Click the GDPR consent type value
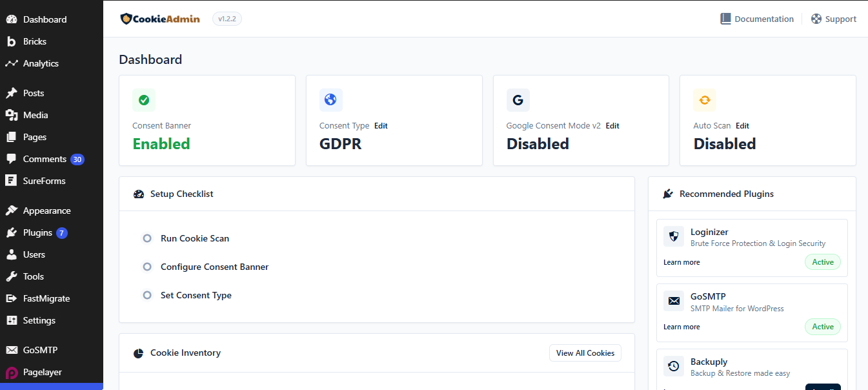Image resolution: width=868 pixels, height=390 pixels. click(341, 144)
